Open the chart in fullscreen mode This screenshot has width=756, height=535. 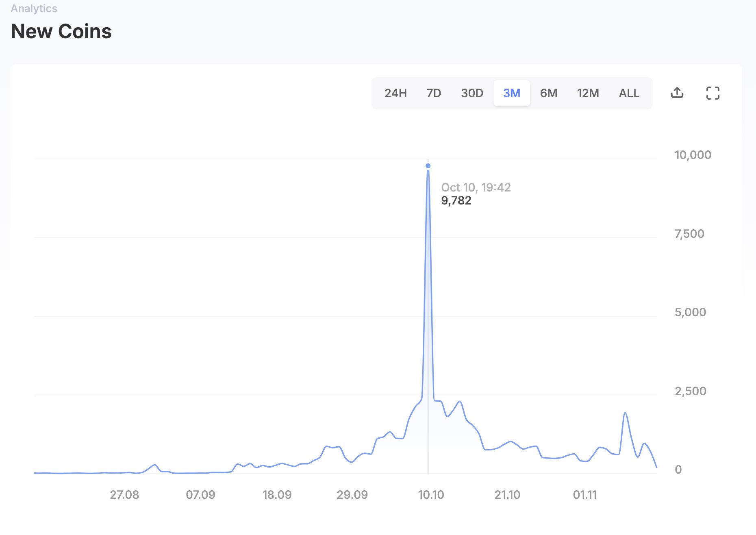(x=713, y=93)
